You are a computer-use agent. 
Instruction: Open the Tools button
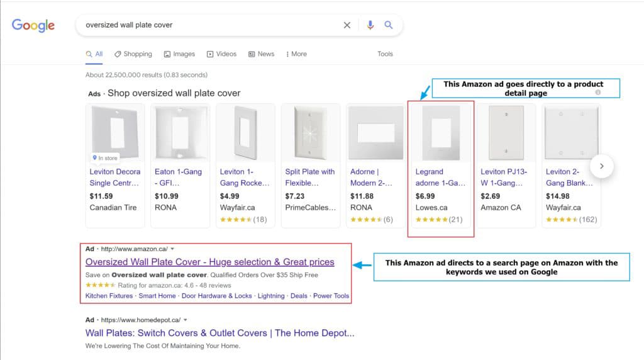[386, 54]
